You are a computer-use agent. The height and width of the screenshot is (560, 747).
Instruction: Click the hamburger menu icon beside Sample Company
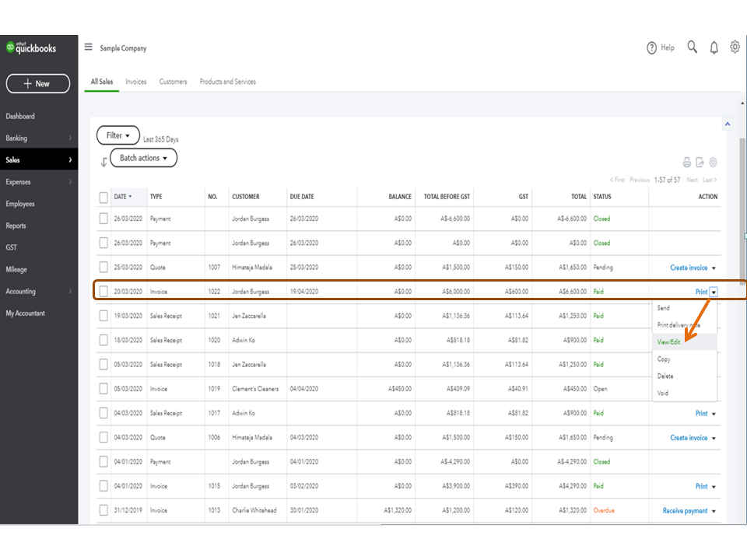point(89,47)
